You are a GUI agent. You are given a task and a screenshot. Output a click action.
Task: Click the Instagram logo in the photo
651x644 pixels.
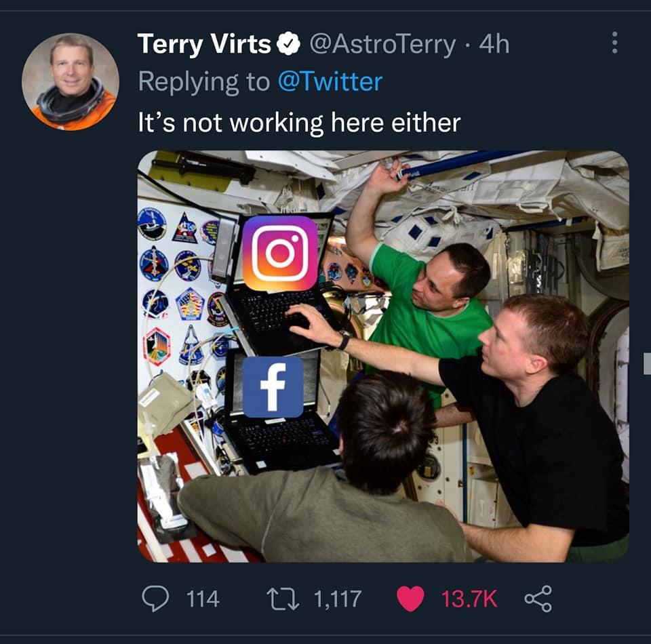tap(279, 253)
